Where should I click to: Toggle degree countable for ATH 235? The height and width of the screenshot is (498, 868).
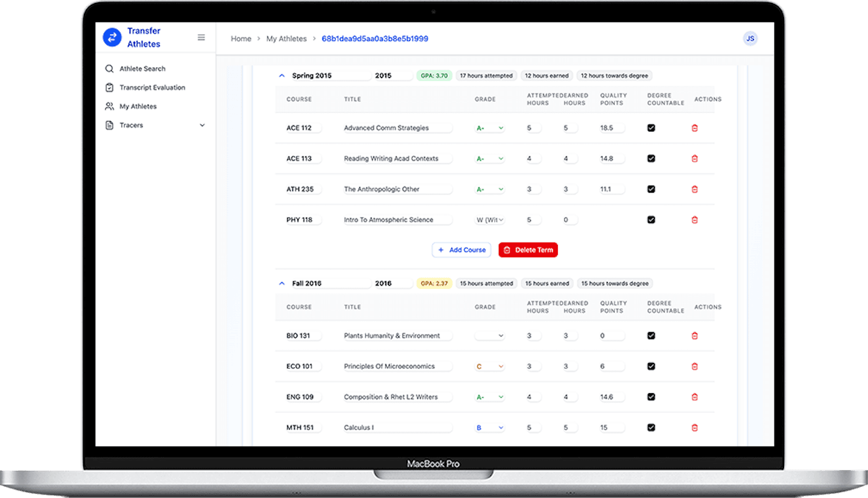pyautogui.click(x=651, y=189)
